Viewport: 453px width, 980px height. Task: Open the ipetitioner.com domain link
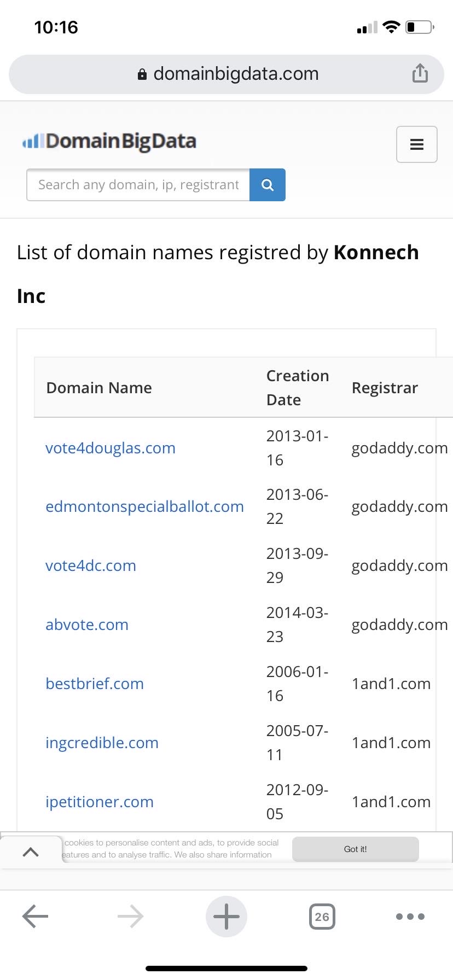pyautogui.click(x=100, y=802)
